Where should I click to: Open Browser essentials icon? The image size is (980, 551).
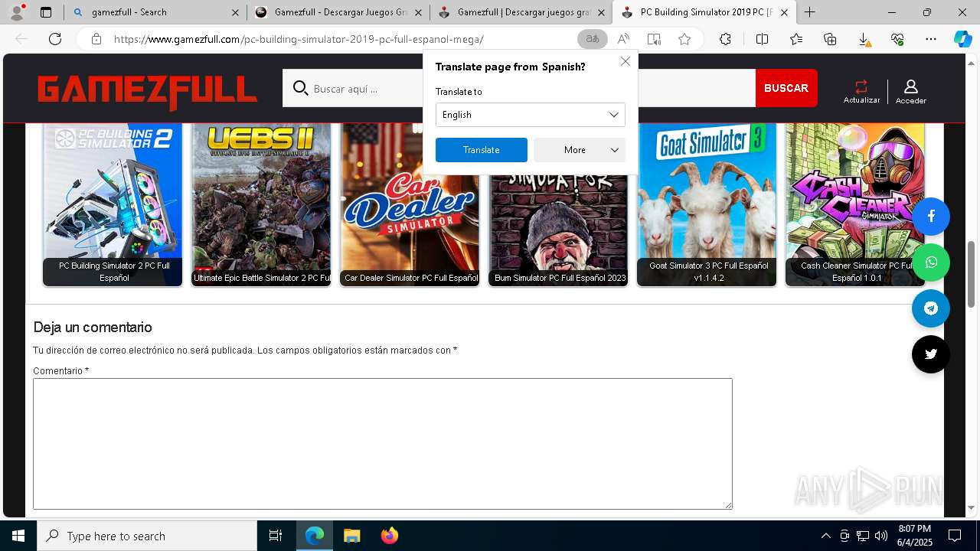897,39
